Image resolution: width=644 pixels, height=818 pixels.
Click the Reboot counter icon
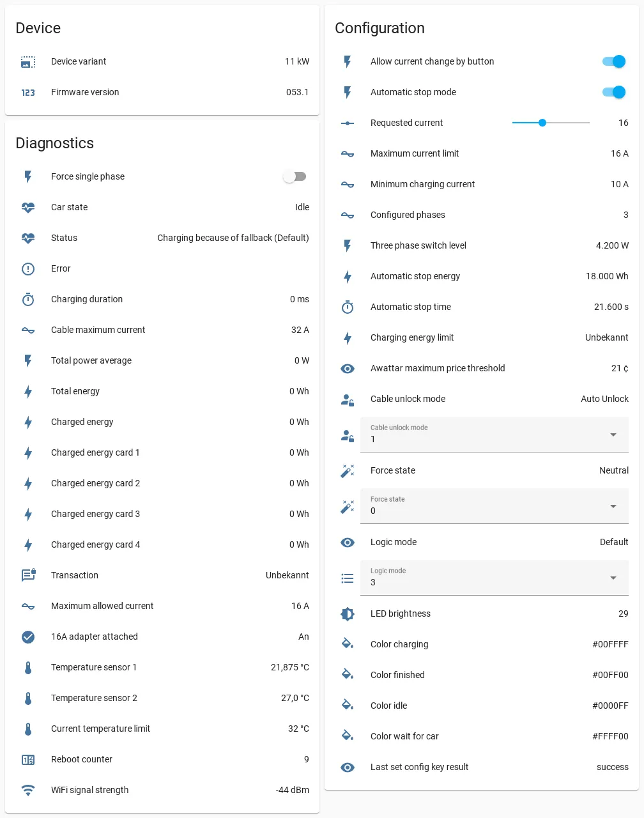pyautogui.click(x=28, y=759)
